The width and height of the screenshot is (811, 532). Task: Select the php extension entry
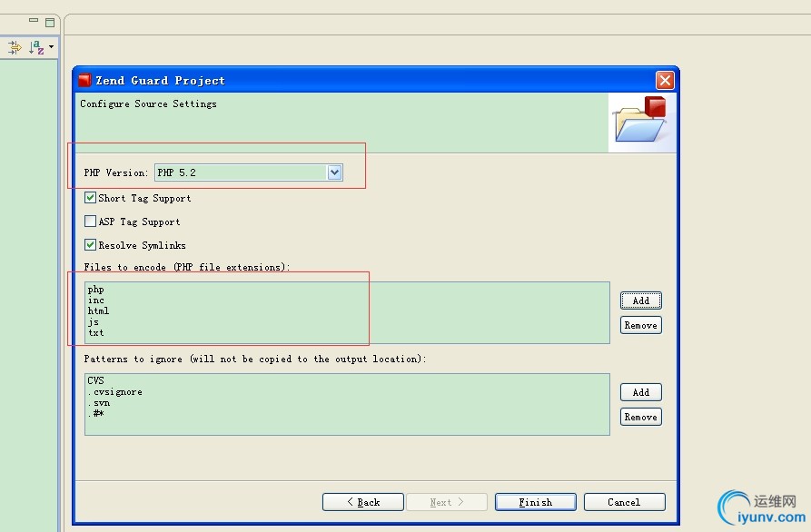96,289
